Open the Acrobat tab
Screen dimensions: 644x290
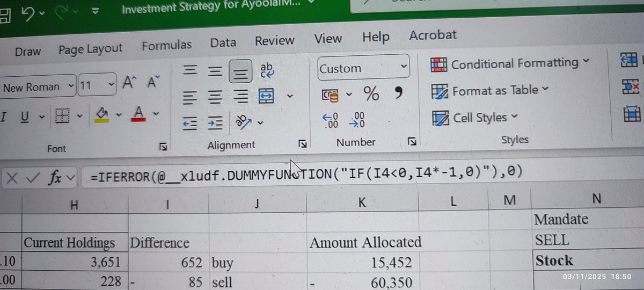[433, 35]
